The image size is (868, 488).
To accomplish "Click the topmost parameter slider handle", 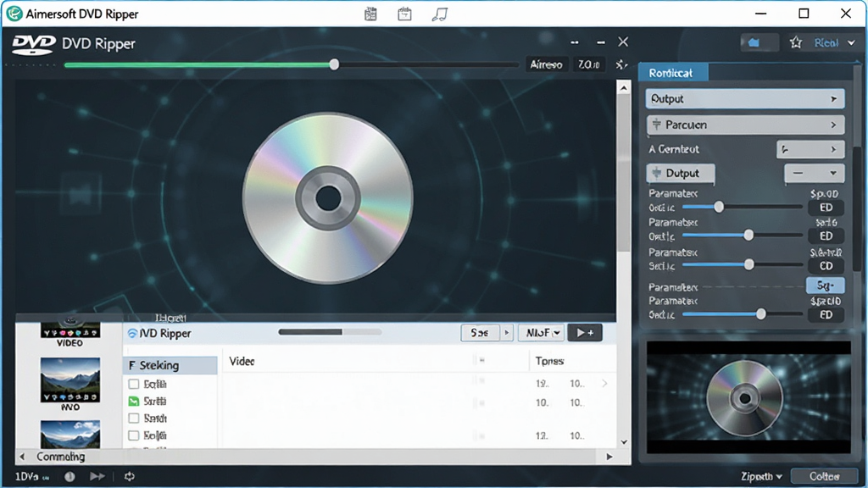I will pos(719,207).
